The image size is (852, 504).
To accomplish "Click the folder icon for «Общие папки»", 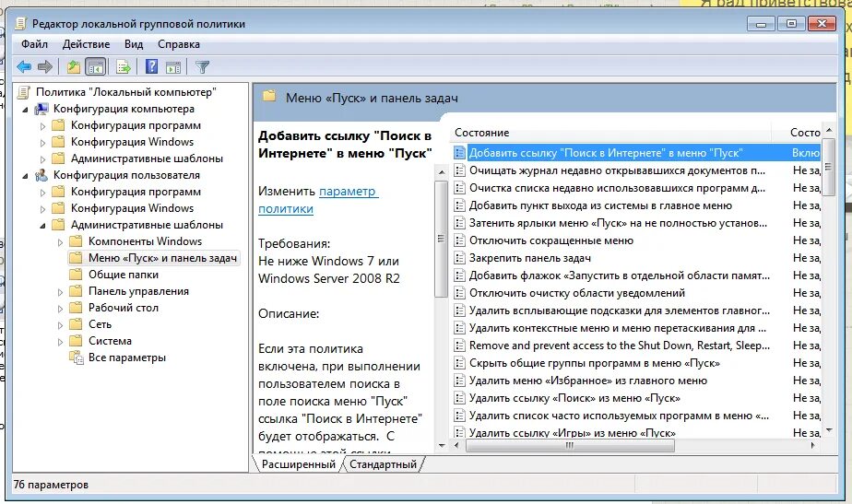I will tap(76, 275).
